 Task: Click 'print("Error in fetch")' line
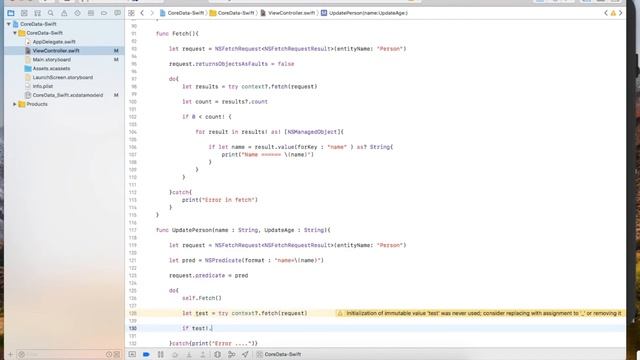(220, 200)
